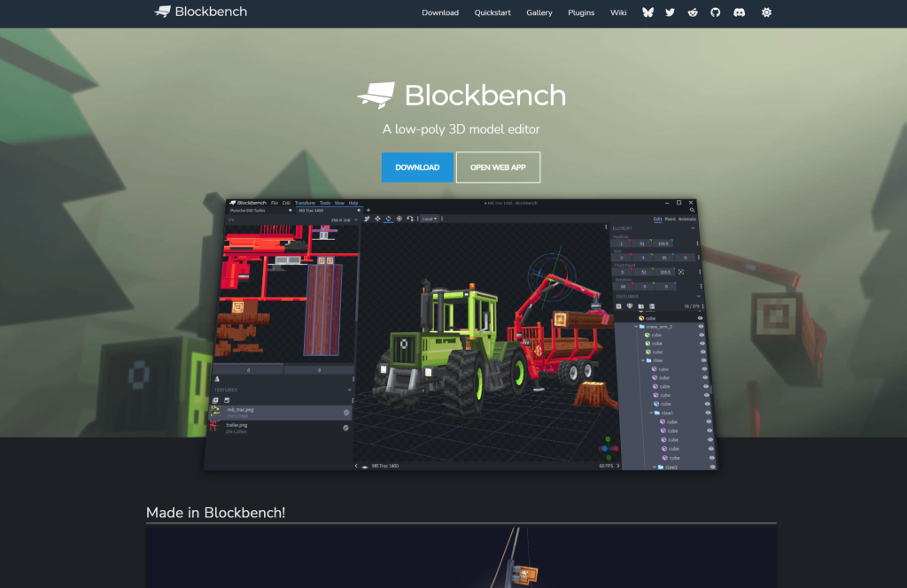Visit the GitHub repository icon
This screenshot has width=907, height=588.
715,12
